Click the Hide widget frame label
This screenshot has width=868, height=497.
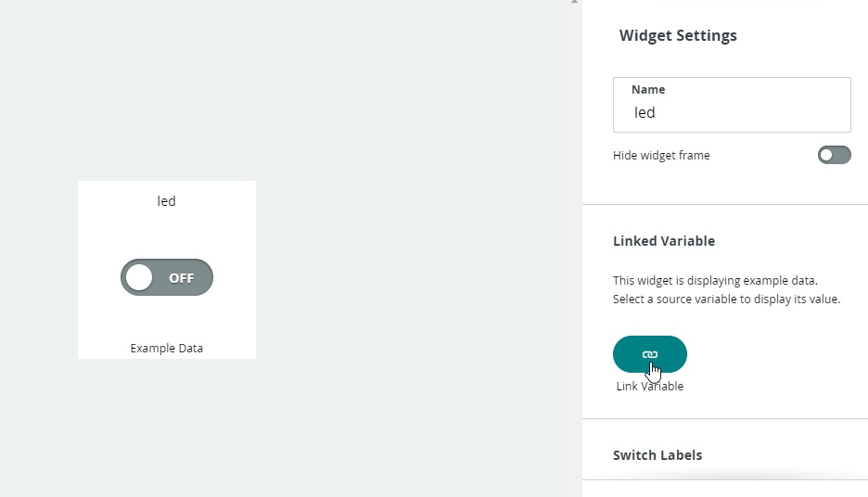point(661,156)
